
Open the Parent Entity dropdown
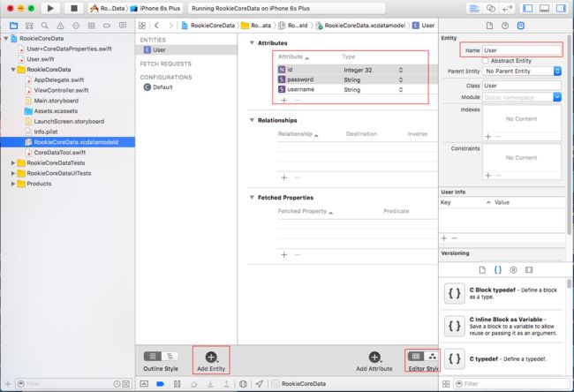522,71
